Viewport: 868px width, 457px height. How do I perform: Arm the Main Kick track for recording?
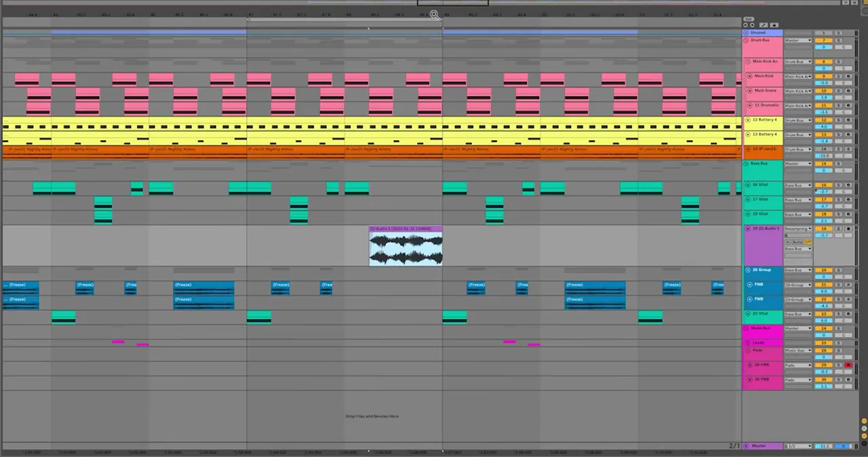tap(848, 76)
